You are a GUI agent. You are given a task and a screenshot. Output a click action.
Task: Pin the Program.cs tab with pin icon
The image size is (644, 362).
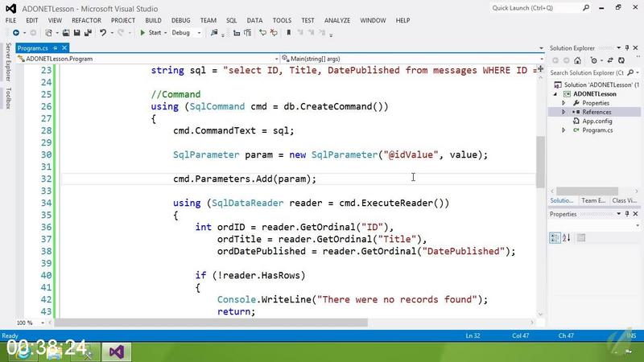pos(55,48)
